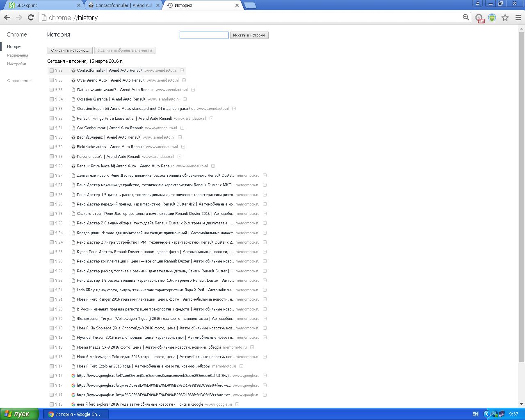Select checkbox for Personenauto's entry

[52, 157]
